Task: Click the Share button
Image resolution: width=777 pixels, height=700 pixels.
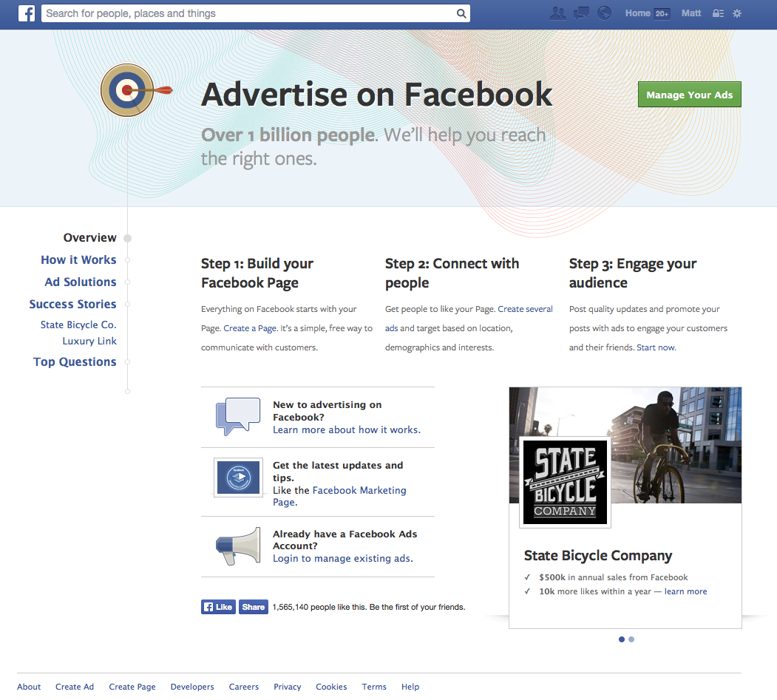Action: 254,607
